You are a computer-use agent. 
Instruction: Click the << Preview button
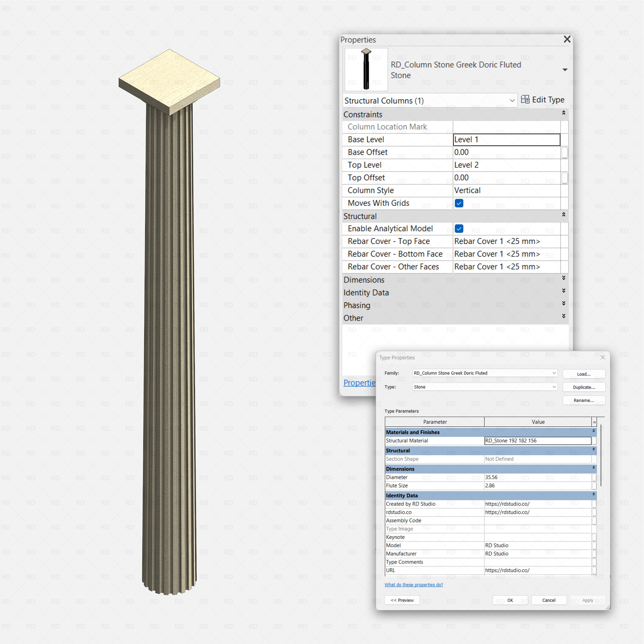402,600
